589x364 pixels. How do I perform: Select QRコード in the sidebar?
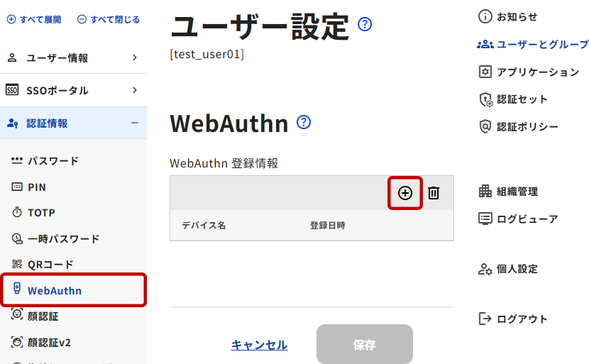pyautogui.click(x=50, y=265)
